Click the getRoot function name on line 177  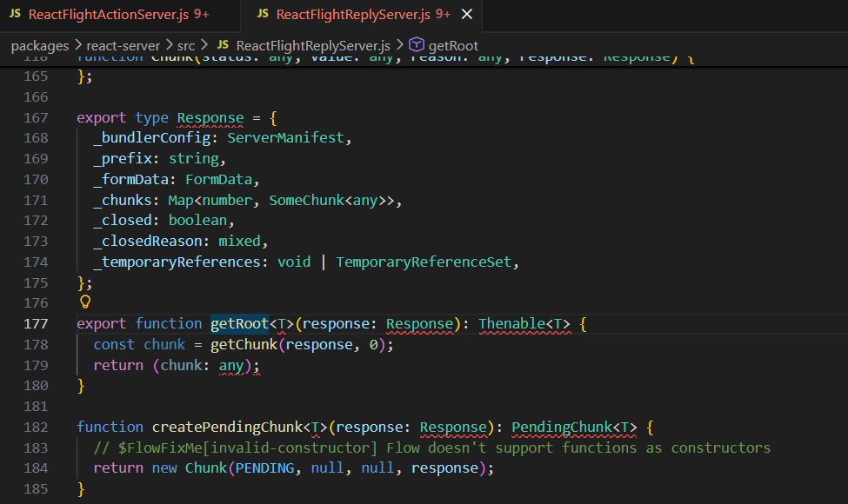tap(239, 323)
